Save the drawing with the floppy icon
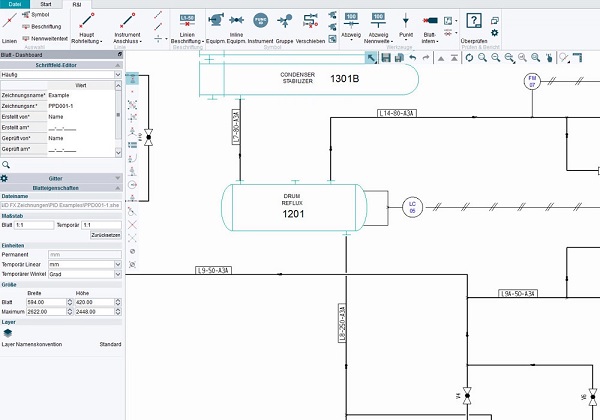This screenshot has height=420, width=600. pyautogui.click(x=386, y=58)
